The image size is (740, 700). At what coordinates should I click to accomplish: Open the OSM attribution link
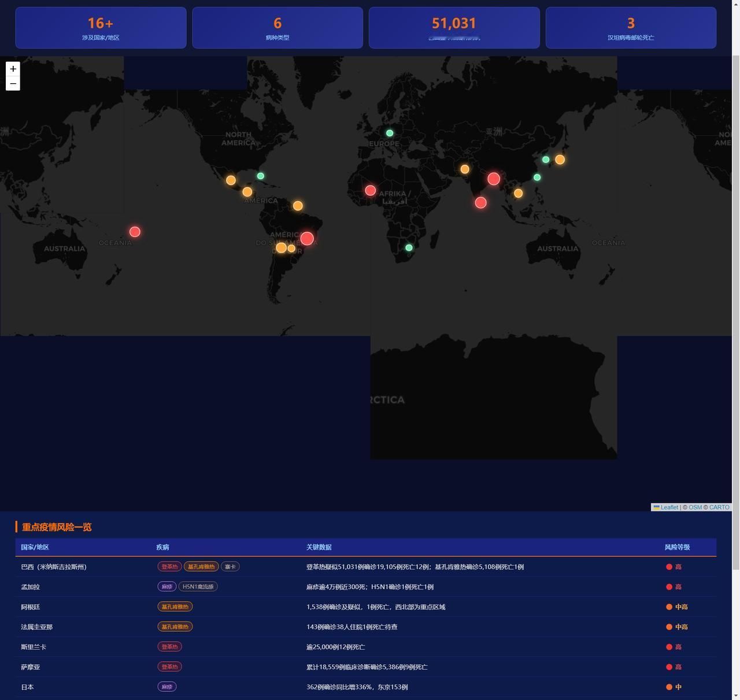tap(695, 508)
